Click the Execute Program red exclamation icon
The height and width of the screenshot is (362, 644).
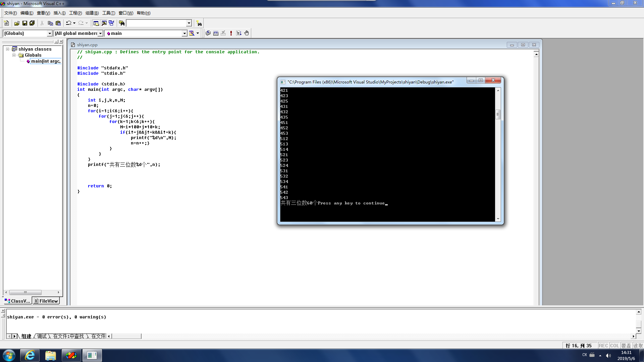231,33
